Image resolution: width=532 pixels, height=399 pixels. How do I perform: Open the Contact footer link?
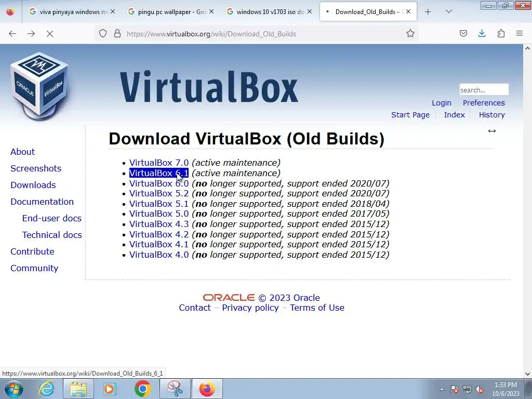195,308
